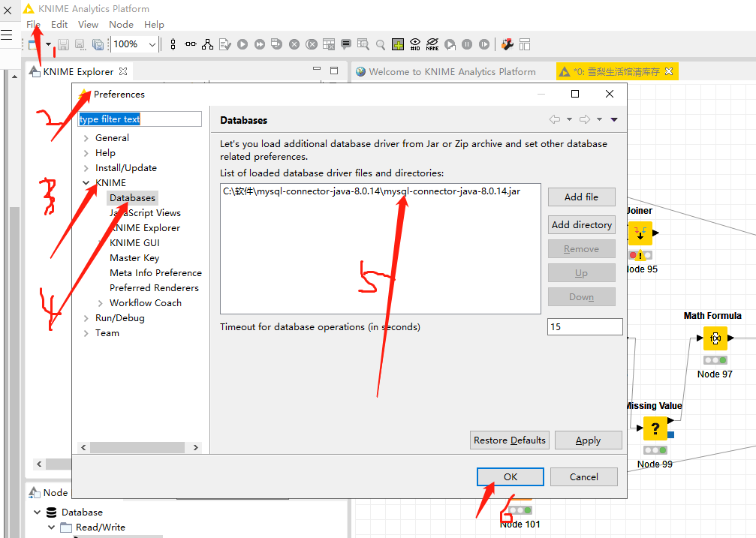Screen dimensions: 756x538
Task: Click the add metanode icon with green plus
Action: (398, 45)
